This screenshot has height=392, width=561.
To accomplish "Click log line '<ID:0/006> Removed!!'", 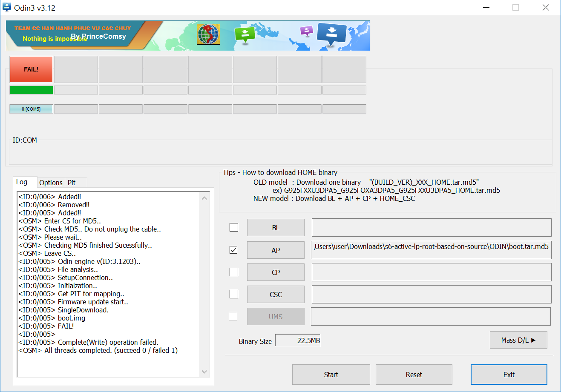I will coord(54,205).
